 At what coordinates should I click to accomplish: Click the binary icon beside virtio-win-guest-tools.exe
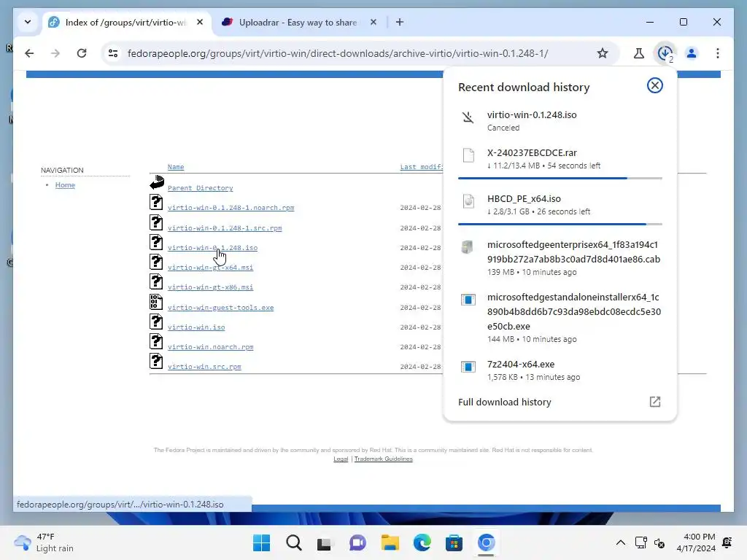pyautogui.click(x=156, y=302)
